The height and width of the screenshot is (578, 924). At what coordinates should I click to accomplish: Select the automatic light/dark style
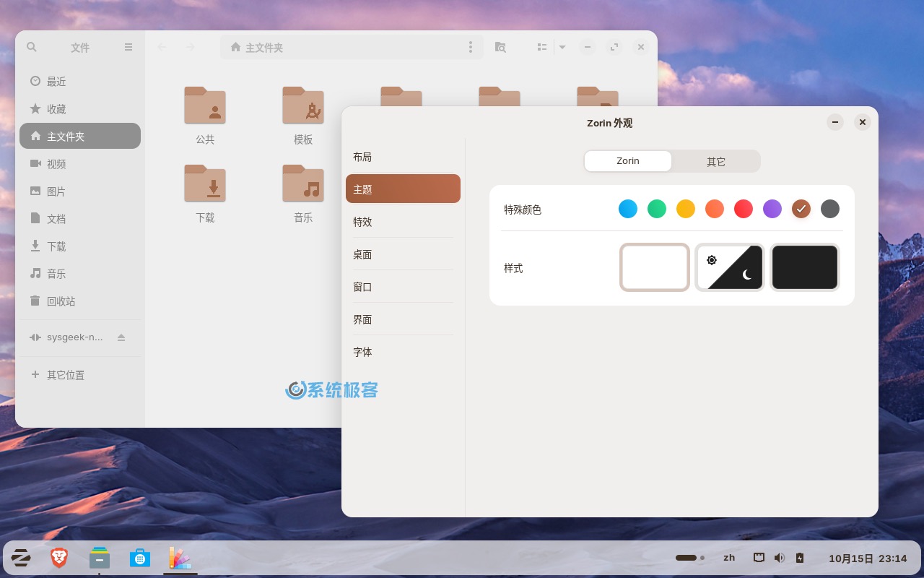(x=730, y=267)
